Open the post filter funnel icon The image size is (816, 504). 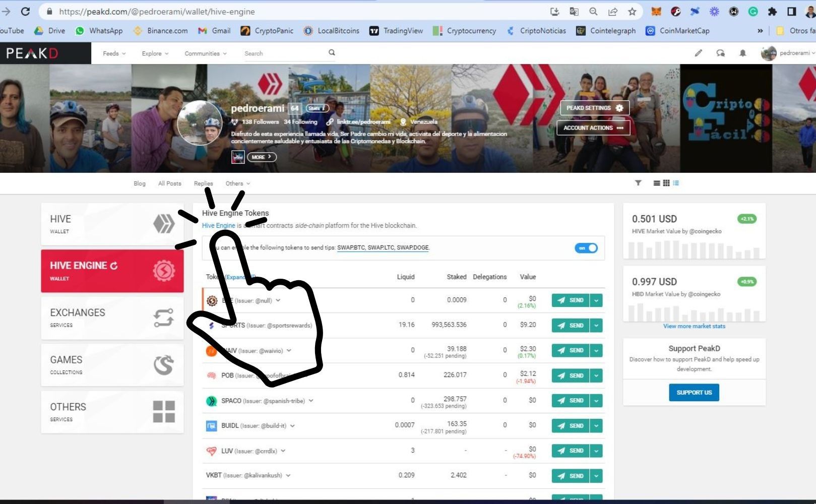click(x=638, y=183)
